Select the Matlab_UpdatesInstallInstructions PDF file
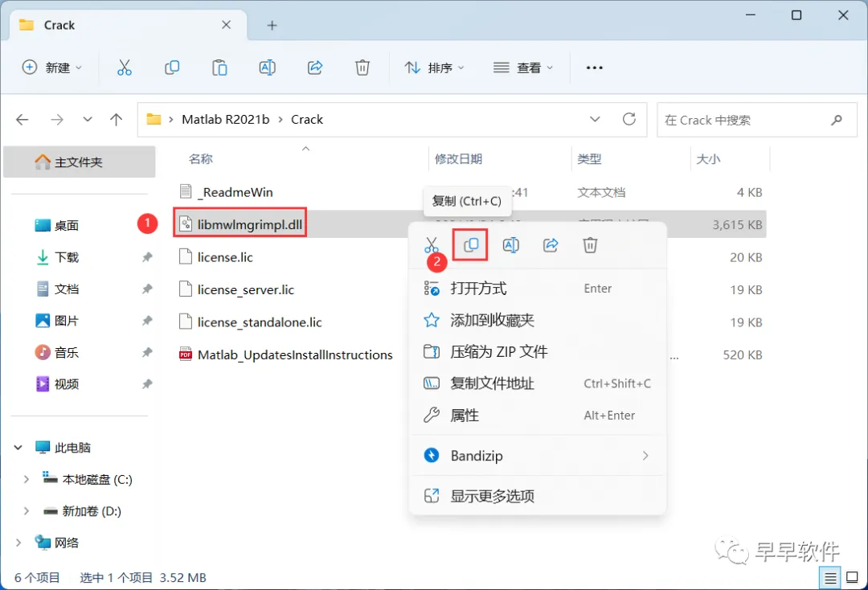Image resolution: width=868 pixels, height=590 pixels. point(285,354)
